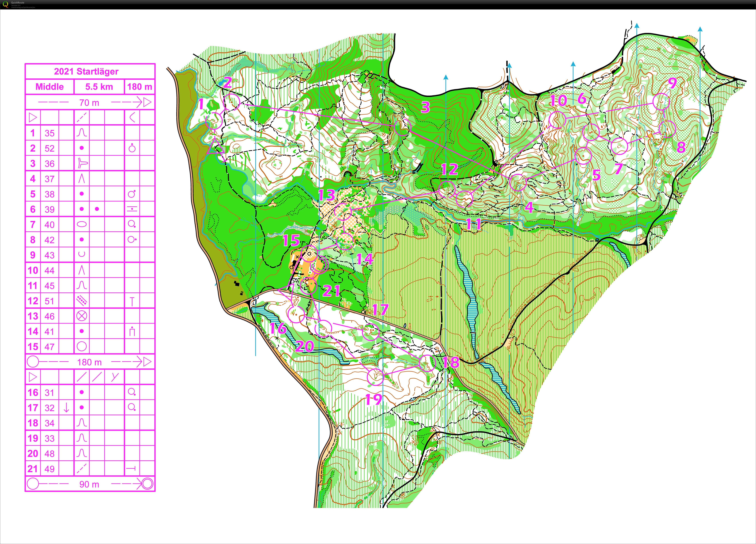Screen dimensions: 756x544
Task: Click control code "51" in row 12
Action: pos(49,301)
